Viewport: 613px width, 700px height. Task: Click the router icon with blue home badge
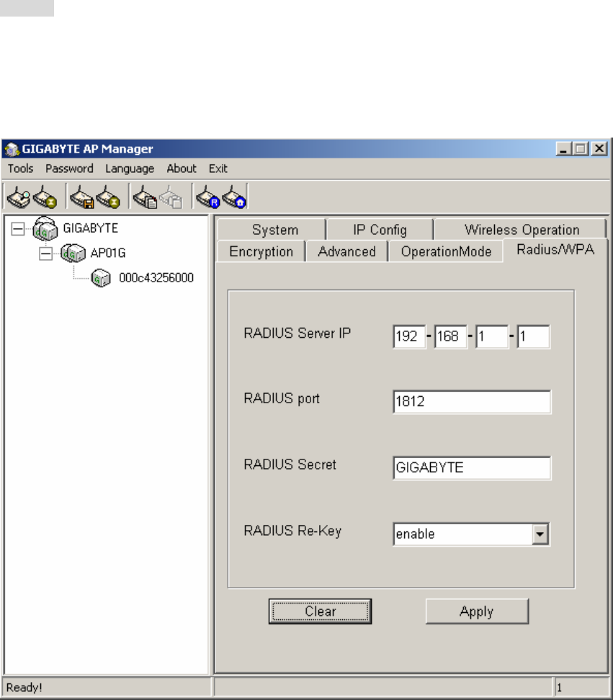pyautogui.click(x=234, y=197)
